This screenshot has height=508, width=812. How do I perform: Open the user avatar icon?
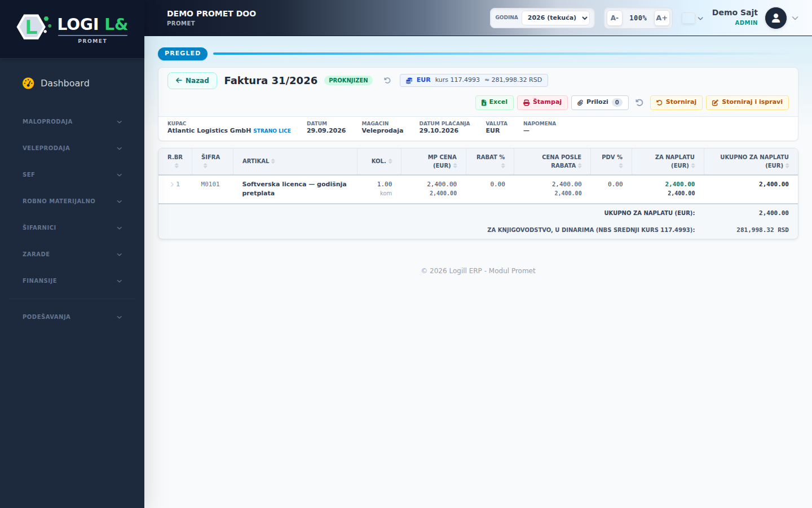point(776,18)
